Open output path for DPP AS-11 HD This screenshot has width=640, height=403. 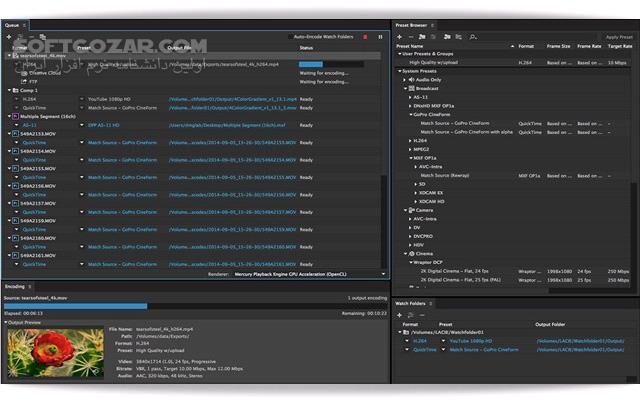pyautogui.click(x=227, y=125)
